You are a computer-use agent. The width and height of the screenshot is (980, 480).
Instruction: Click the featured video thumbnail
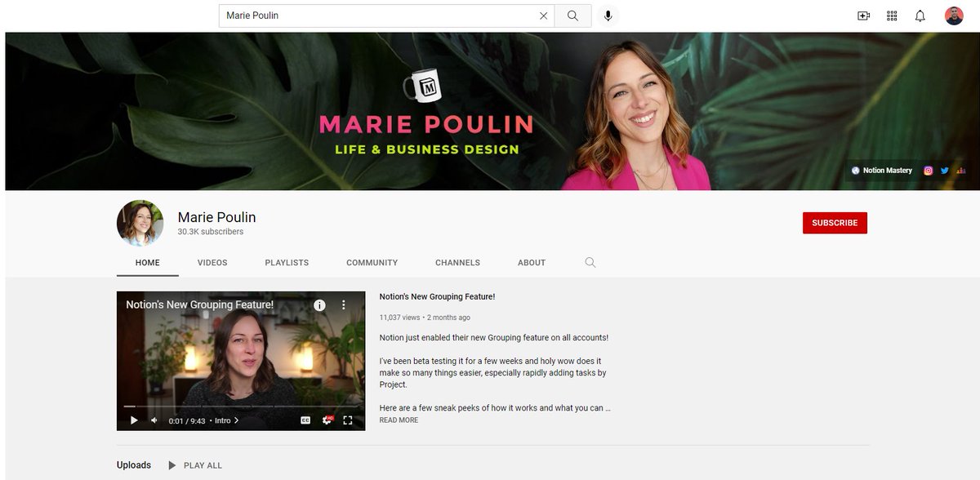tap(241, 361)
